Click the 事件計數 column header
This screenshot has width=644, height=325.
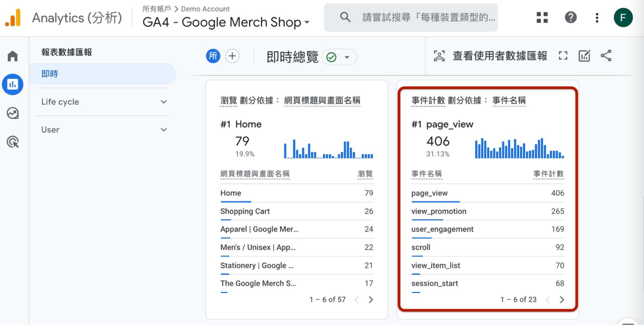click(x=549, y=174)
